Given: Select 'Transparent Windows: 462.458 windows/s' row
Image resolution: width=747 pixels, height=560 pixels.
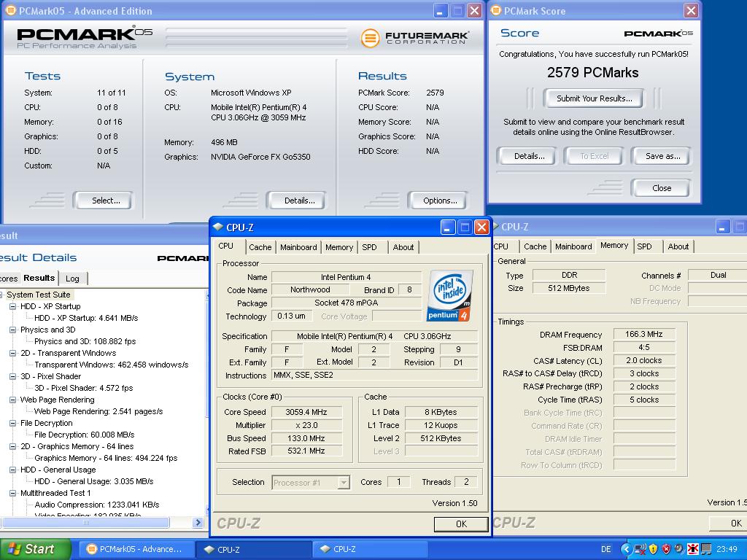Looking at the screenshot, I should (111, 365).
